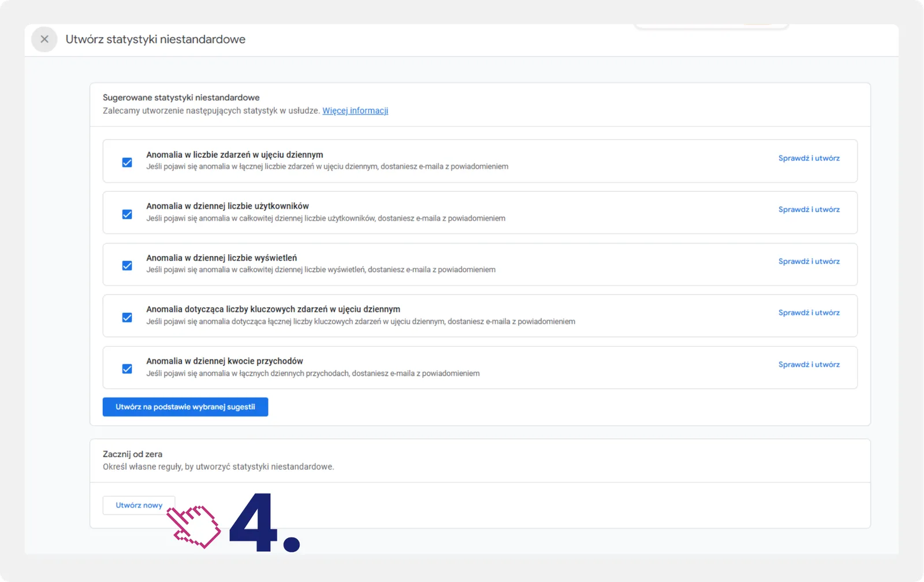Viewport: 924px width, 582px height.
Task: Click description text about daily revenue anomaly email
Action: click(313, 373)
